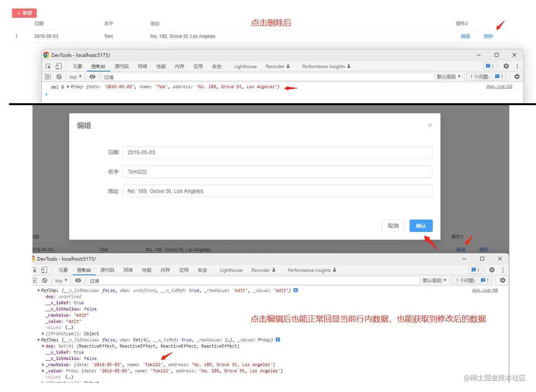This screenshot has width=536, height=392.
Task: Toggle live expression eye icon in lower DevTools
Action: pyautogui.click(x=78, y=281)
